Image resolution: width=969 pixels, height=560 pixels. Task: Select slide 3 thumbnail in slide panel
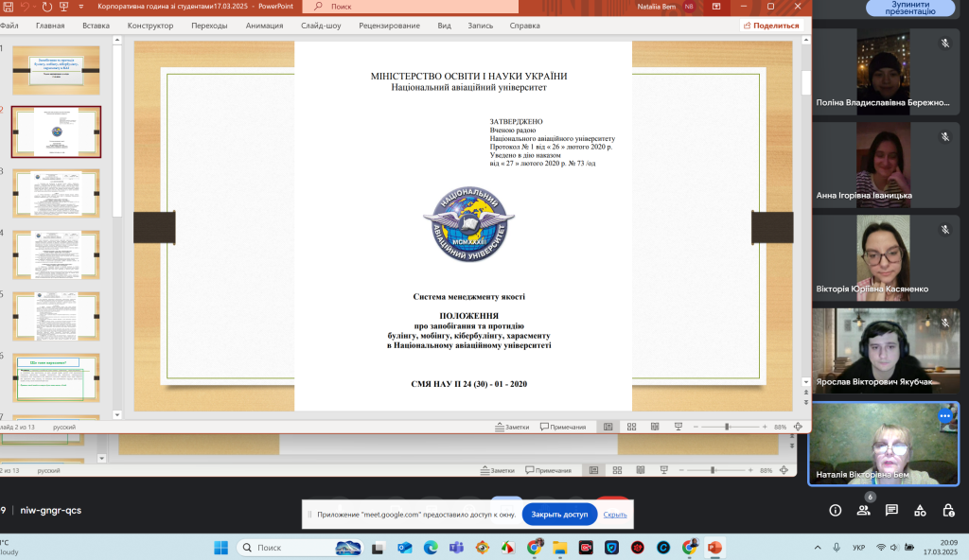pyautogui.click(x=56, y=193)
